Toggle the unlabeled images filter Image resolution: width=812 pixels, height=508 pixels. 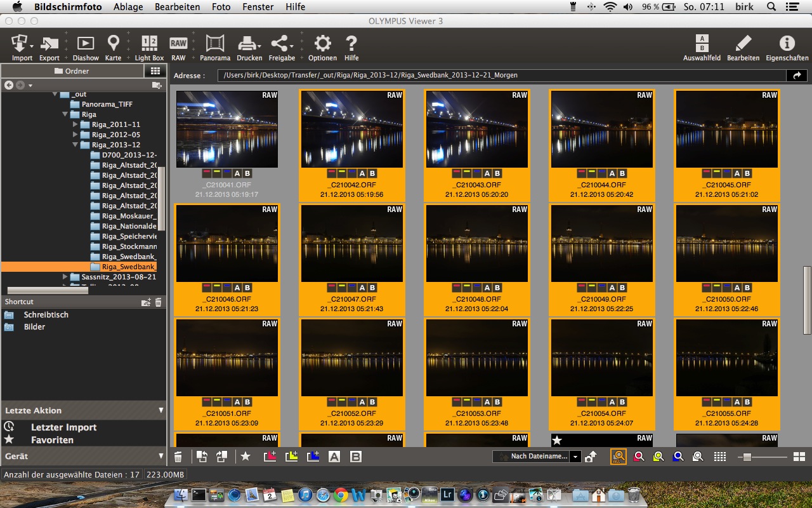pos(698,457)
